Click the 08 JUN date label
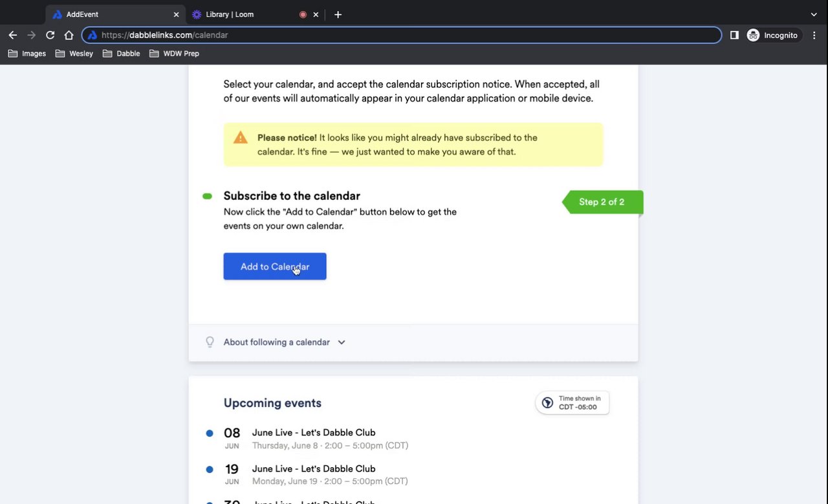The image size is (828, 504). point(232,438)
